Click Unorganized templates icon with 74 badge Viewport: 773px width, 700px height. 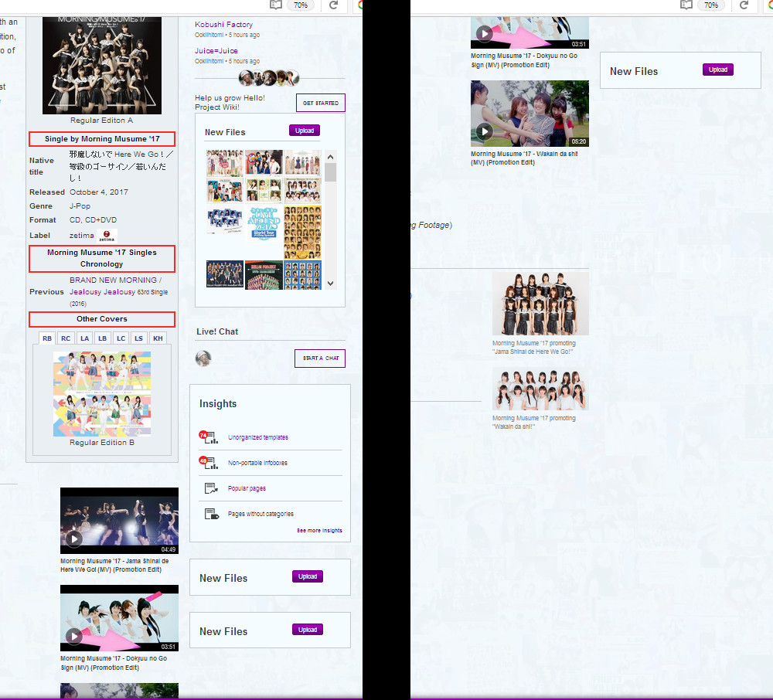pos(209,437)
